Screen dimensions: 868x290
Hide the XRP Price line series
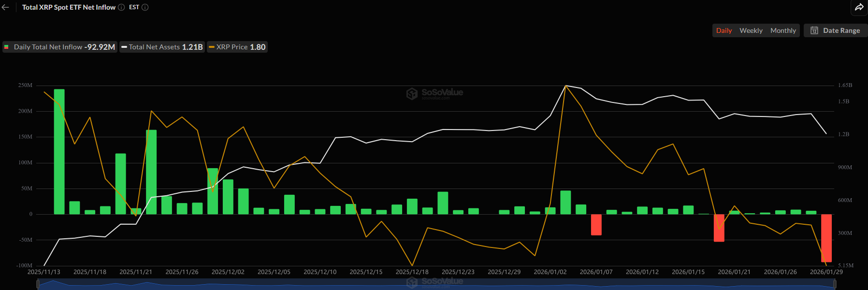pos(237,47)
